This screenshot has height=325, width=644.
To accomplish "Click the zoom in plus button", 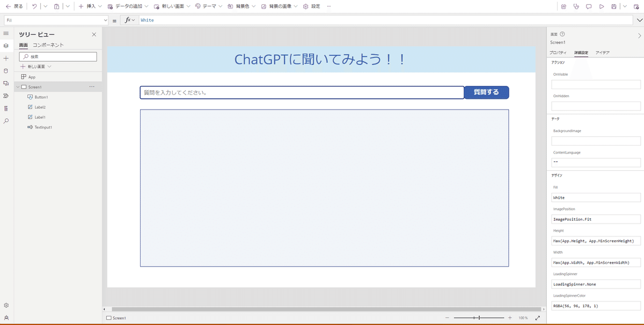I will 509,318.
